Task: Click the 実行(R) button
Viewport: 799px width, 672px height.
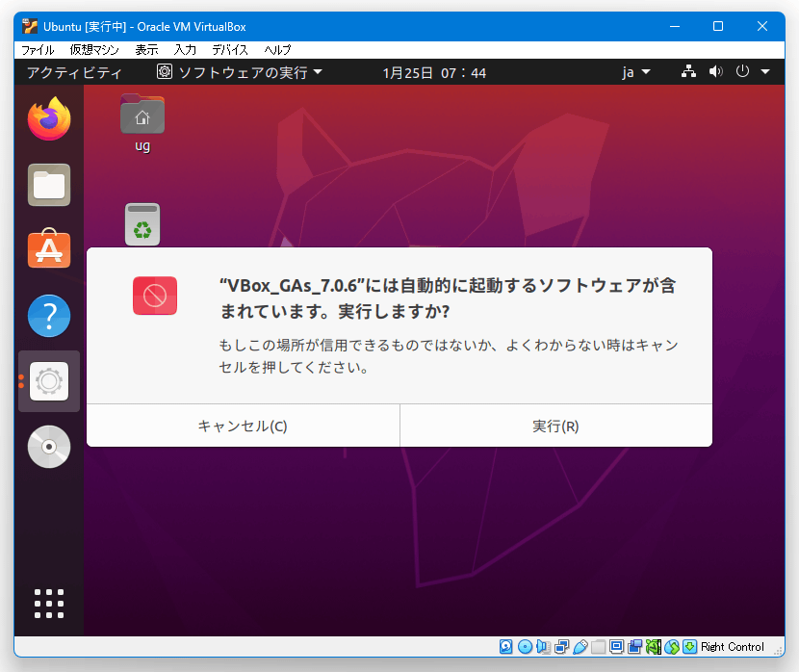Action: point(556,426)
